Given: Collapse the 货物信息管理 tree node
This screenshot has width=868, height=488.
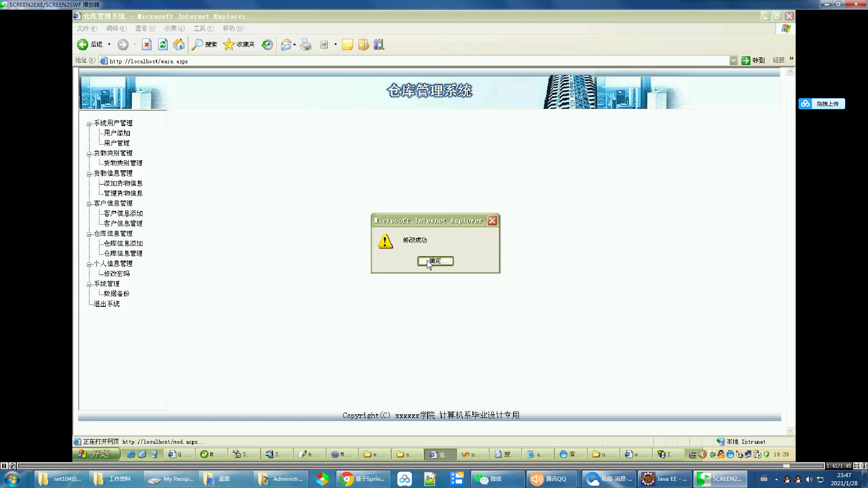Looking at the screenshot, I should 89,173.
